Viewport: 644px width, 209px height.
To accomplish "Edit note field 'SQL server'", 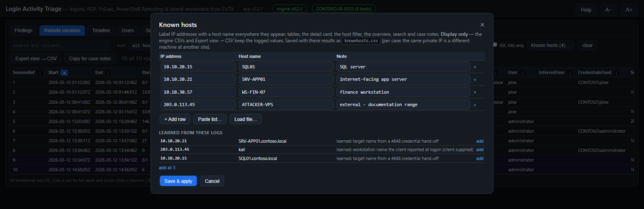I will (x=403, y=67).
